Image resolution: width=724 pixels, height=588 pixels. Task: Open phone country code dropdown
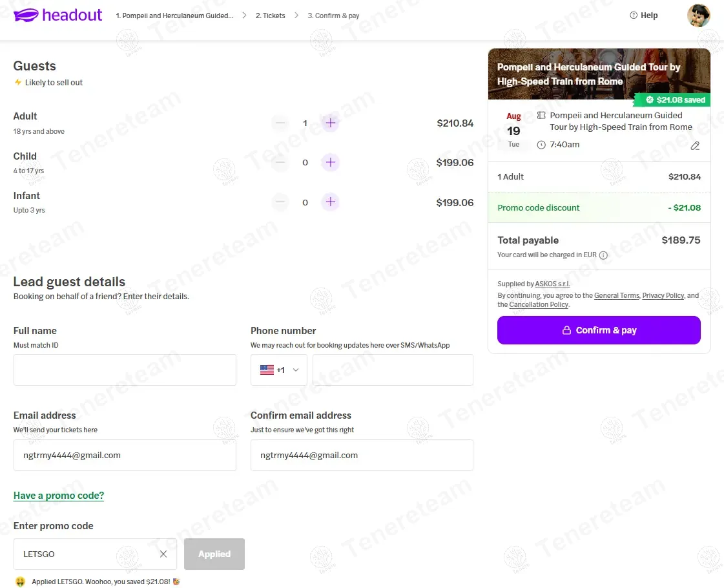tap(279, 370)
